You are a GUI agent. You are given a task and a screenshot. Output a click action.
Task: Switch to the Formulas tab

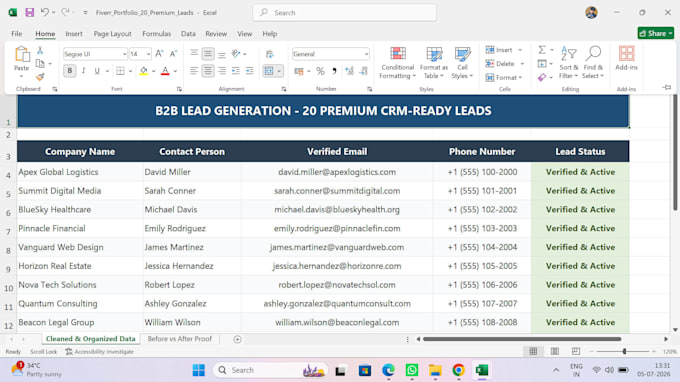[157, 33]
